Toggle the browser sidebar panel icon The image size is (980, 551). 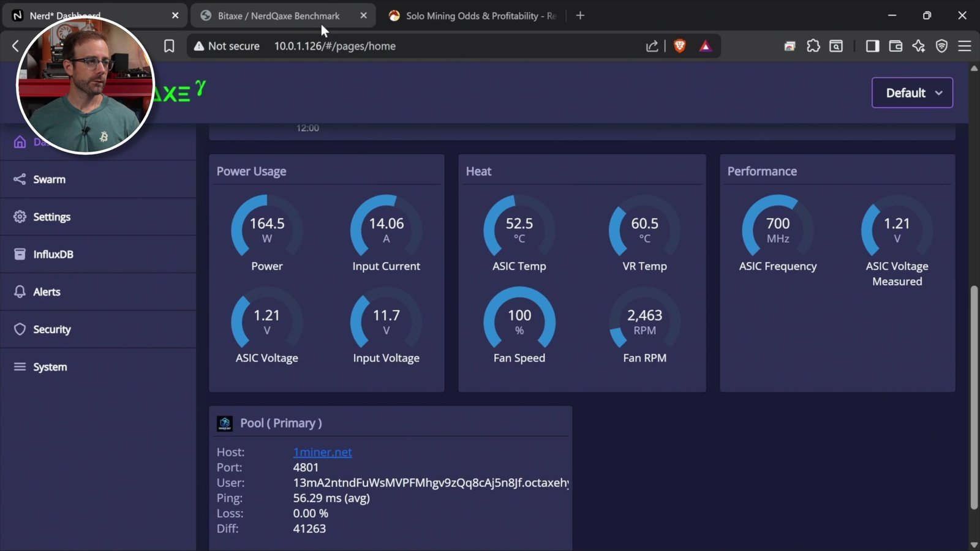872,46
